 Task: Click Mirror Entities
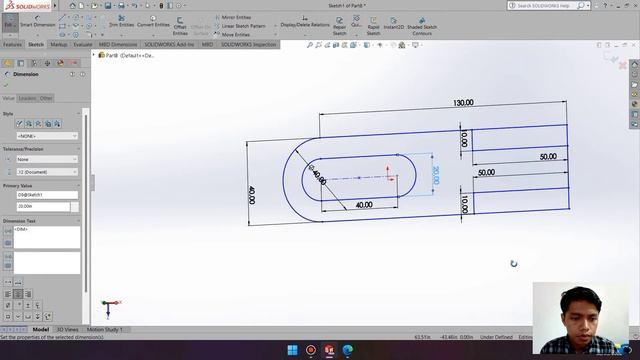pos(233,17)
